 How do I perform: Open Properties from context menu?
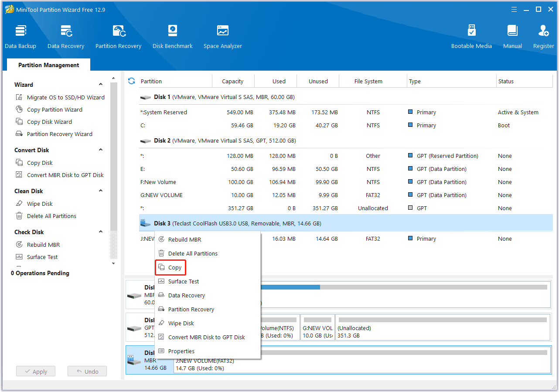(208, 351)
